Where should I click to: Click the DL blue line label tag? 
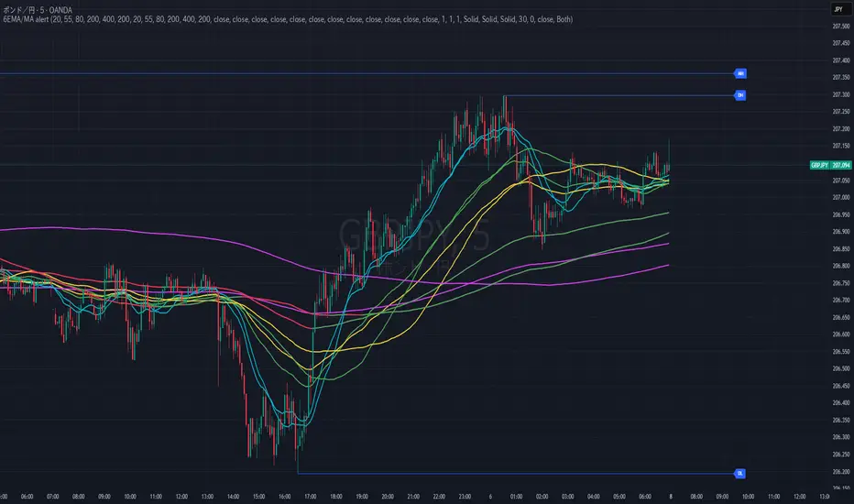tap(739, 474)
